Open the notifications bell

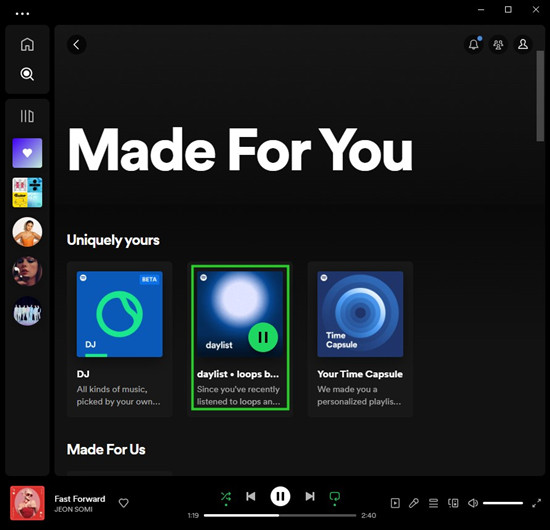click(474, 44)
